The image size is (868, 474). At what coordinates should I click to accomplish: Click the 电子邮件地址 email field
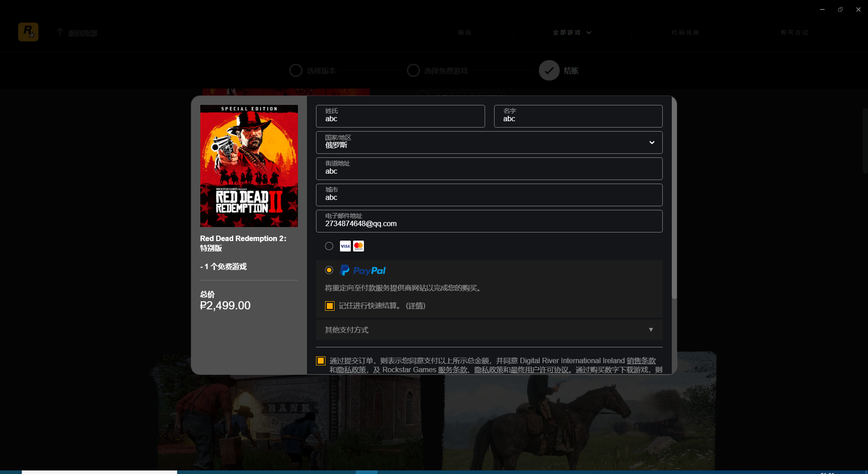(x=489, y=221)
